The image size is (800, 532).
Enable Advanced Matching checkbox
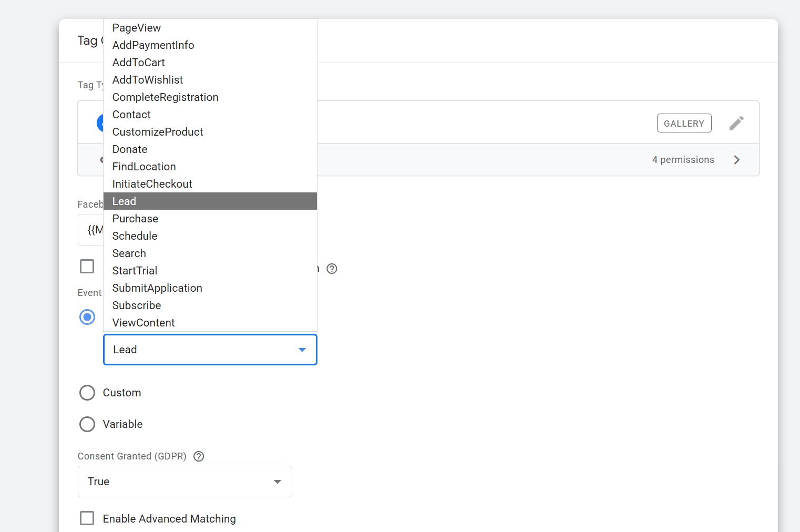87,518
